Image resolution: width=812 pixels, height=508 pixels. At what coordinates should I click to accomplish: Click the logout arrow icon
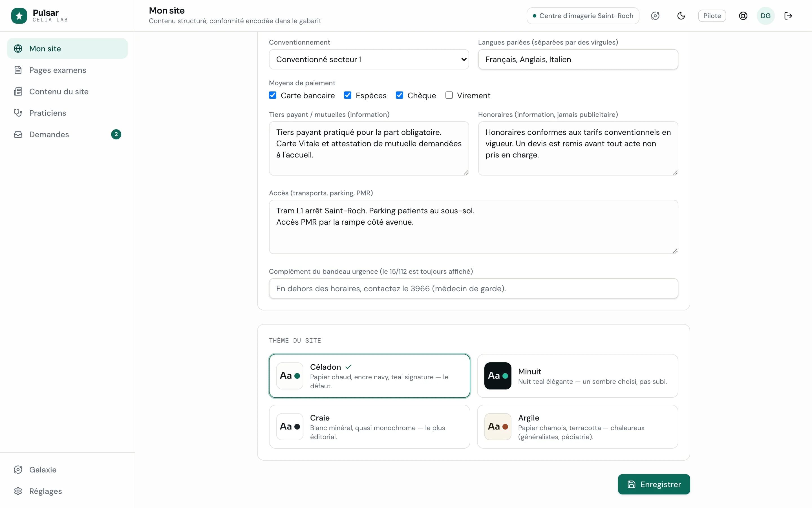click(x=788, y=16)
